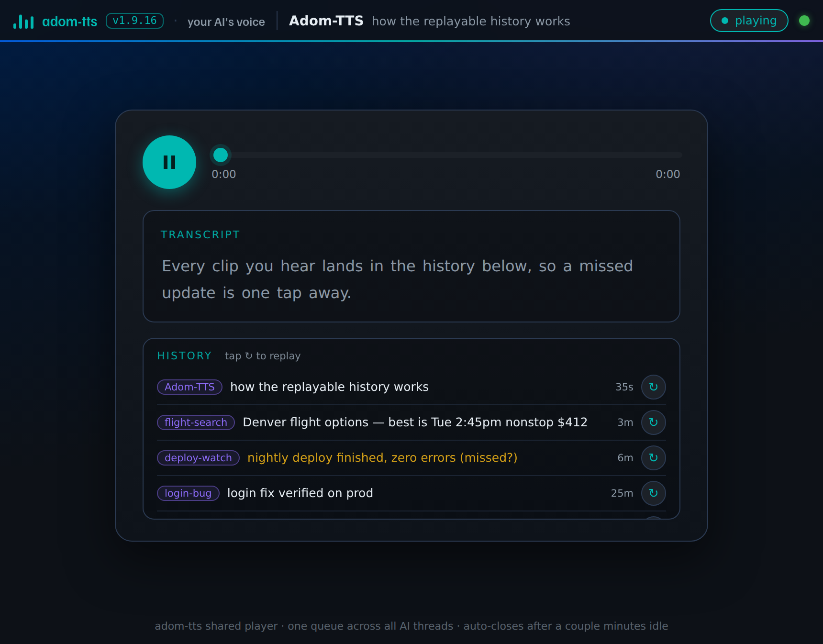This screenshot has height=644, width=823.
Task: Click the HISTORY heading
Action: 184,355
